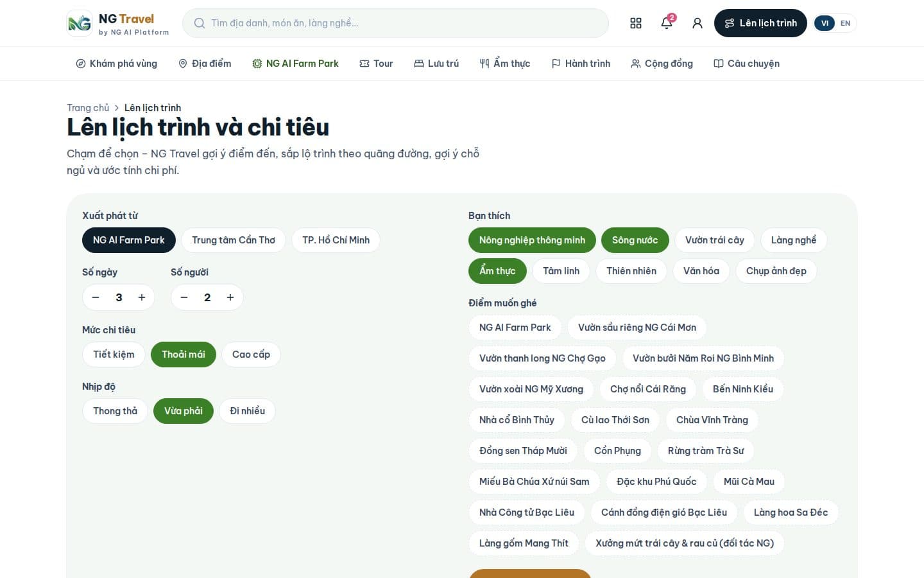
Task: Open the notifications bell
Action: (x=667, y=23)
